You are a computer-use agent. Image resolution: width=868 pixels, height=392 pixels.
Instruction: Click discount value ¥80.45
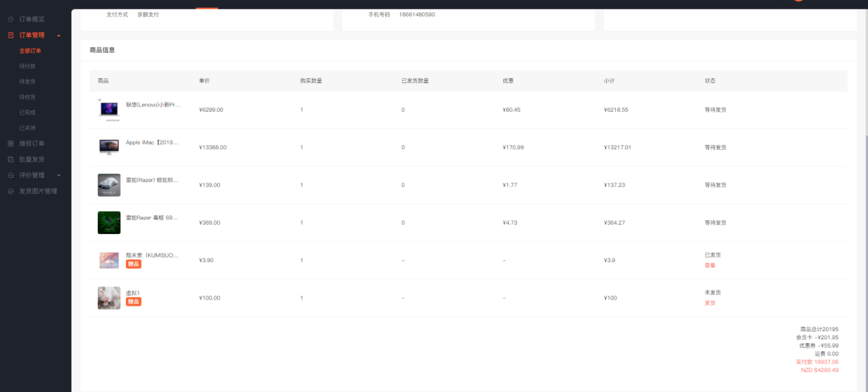(x=512, y=109)
